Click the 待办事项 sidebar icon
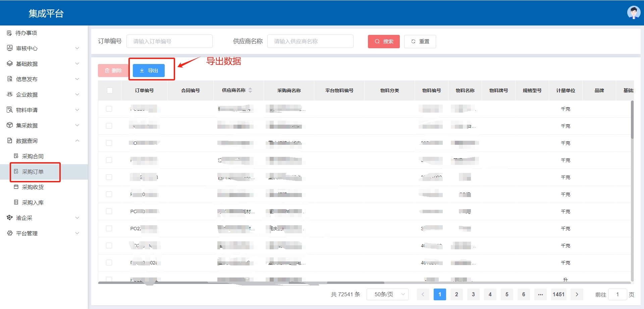Screen dimensions: 644x309 coord(9,33)
